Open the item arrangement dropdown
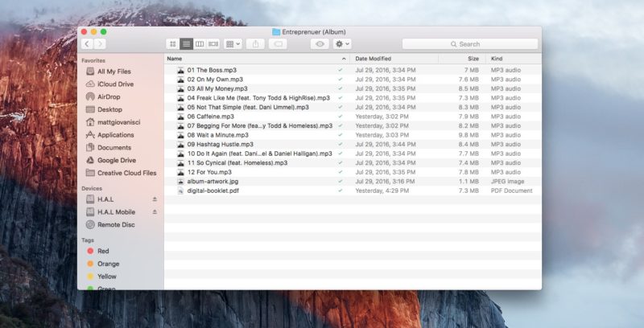Viewport: 644px width, 328px height. tap(233, 44)
